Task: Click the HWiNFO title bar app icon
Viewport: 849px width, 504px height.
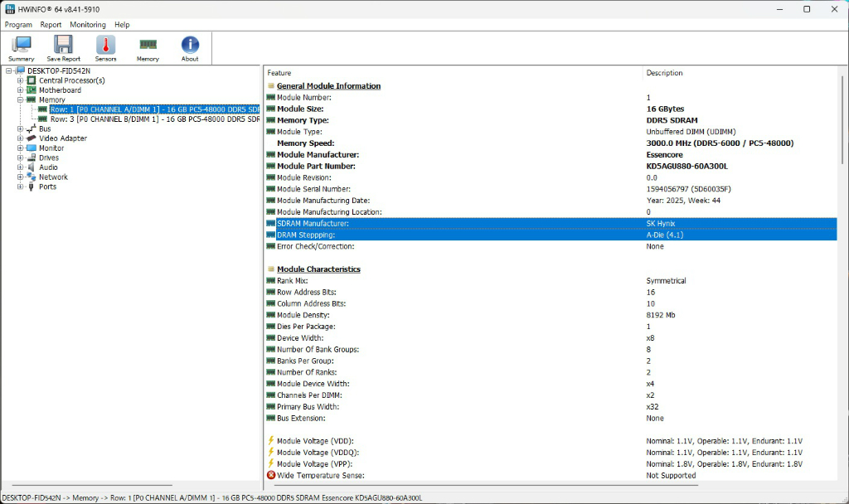Action: coord(10,9)
